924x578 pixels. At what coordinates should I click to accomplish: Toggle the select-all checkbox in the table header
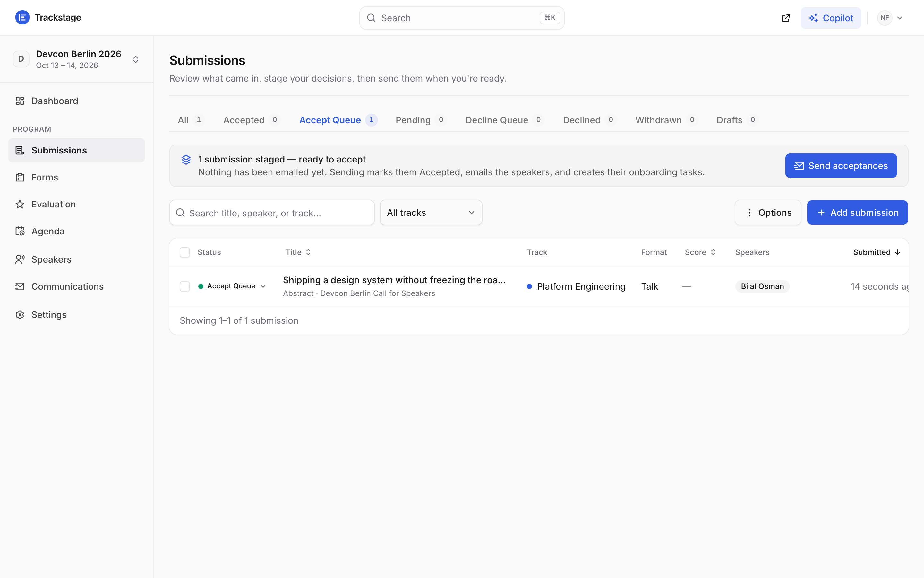point(185,252)
